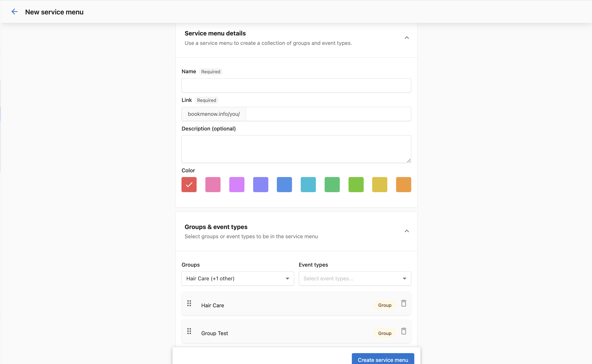
Task: Click the currently selected red color swatch
Action: [189, 184]
